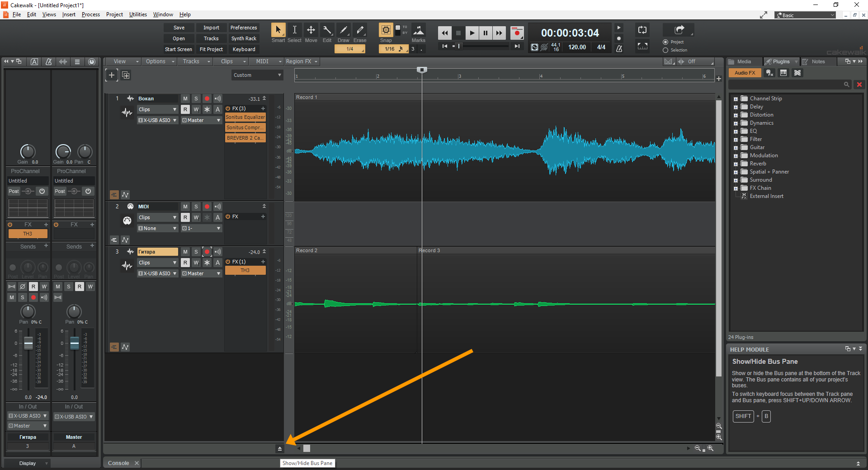
Task: Zoom in horizontally with magnifier
Action: tap(710, 448)
